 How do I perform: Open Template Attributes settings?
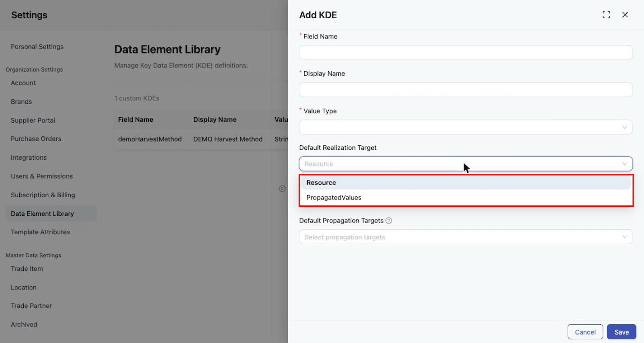coord(40,232)
